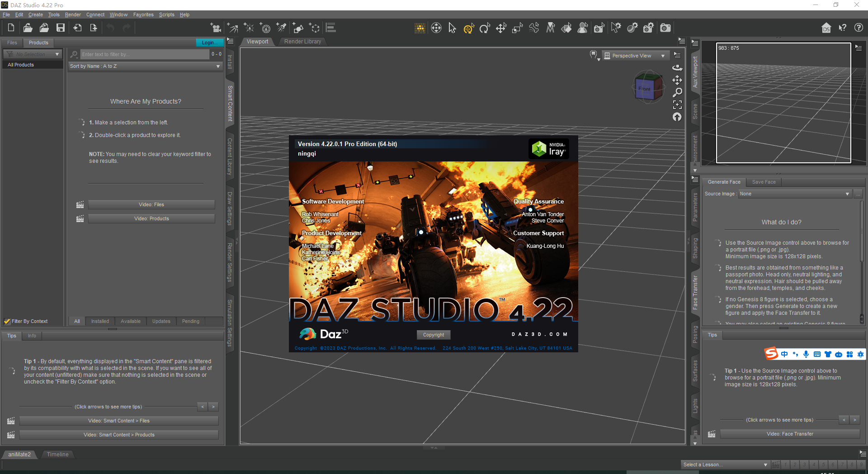The width and height of the screenshot is (868, 474).
Task: Click the New scene icon
Action: pos(11,28)
